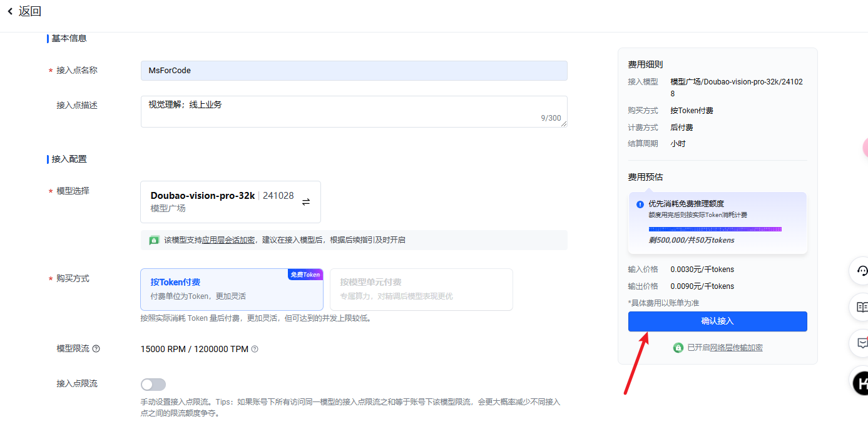Image resolution: width=868 pixels, height=429 pixels.
Task: Open the documentation book icon
Action: [x=862, y=307]
